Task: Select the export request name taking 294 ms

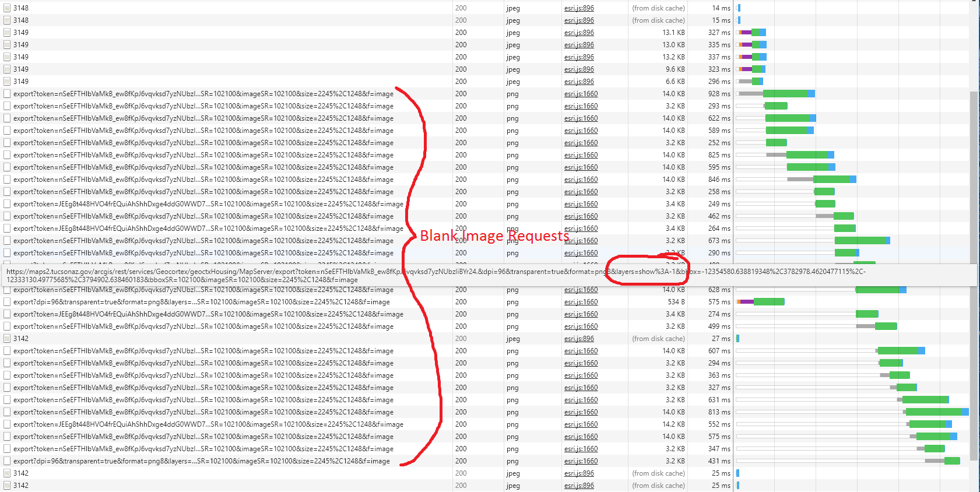Action: coord(203,363)
